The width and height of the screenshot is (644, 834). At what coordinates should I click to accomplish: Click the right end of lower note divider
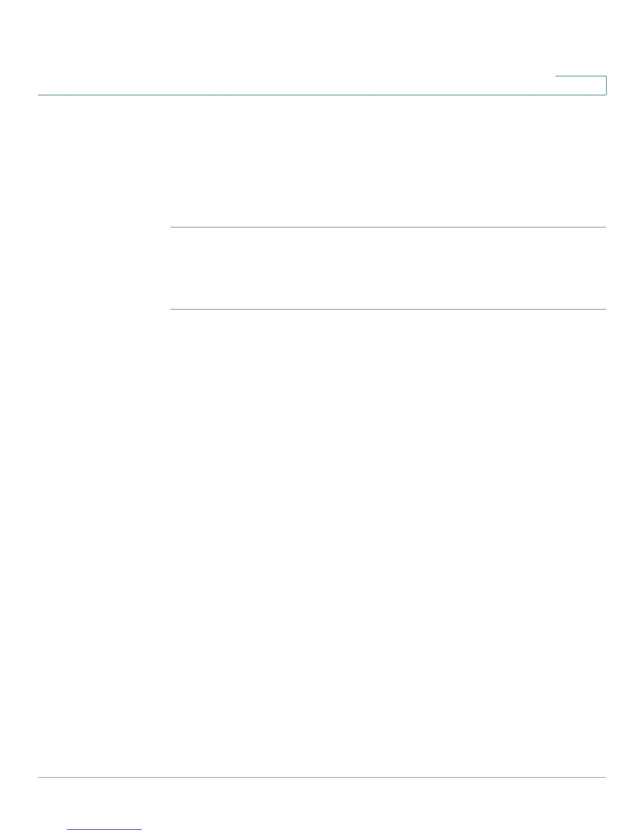pos(604,309)
